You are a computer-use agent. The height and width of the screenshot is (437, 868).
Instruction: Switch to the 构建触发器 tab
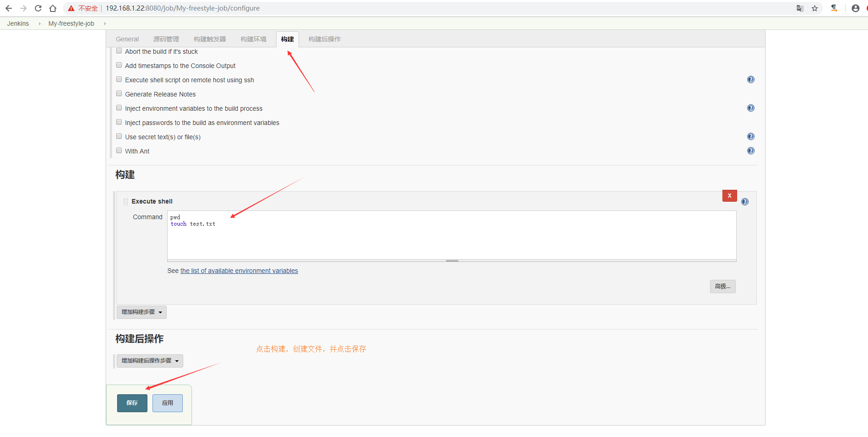tap(210, 39)
